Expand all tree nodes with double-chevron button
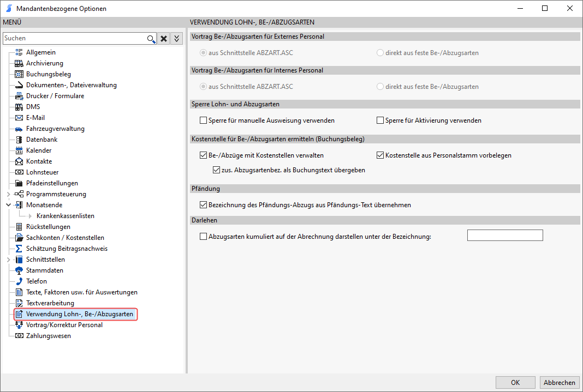This screenshot has width=583, height=392. click(x=177, y=39)
